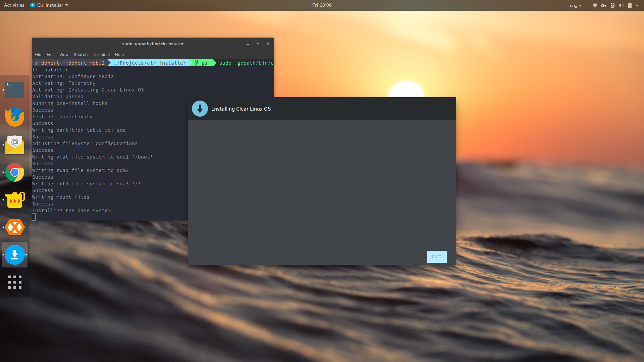Minimize the terminal window
The width and height of the screenshot is (644, 362).
(x=248, y=44)
